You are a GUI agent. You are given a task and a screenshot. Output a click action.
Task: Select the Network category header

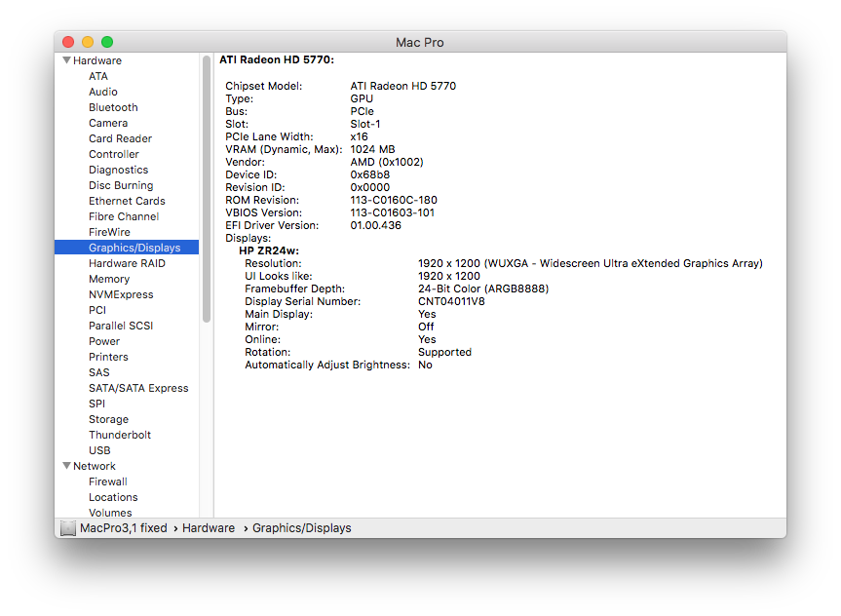[95, 466]
